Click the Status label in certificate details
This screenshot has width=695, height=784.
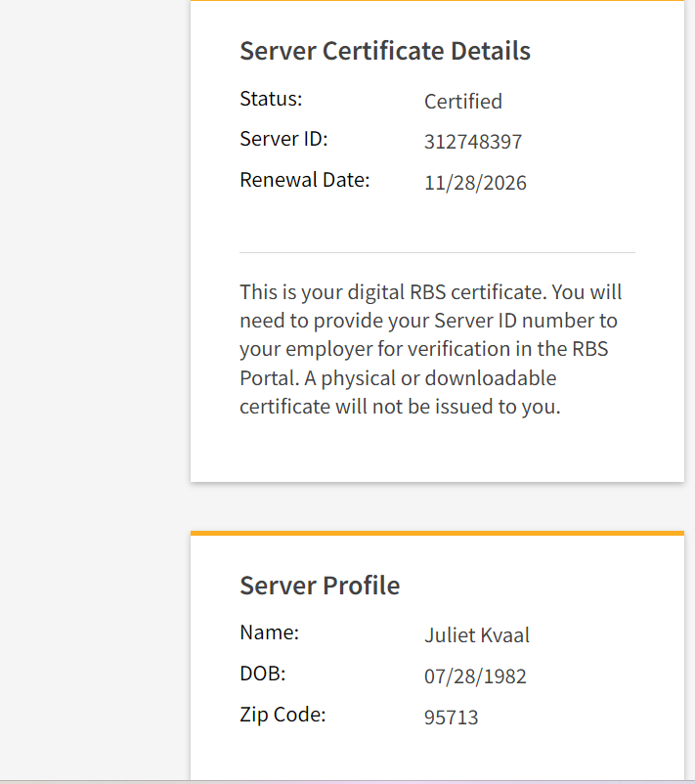pyautogui.click(x=271, y=99)
